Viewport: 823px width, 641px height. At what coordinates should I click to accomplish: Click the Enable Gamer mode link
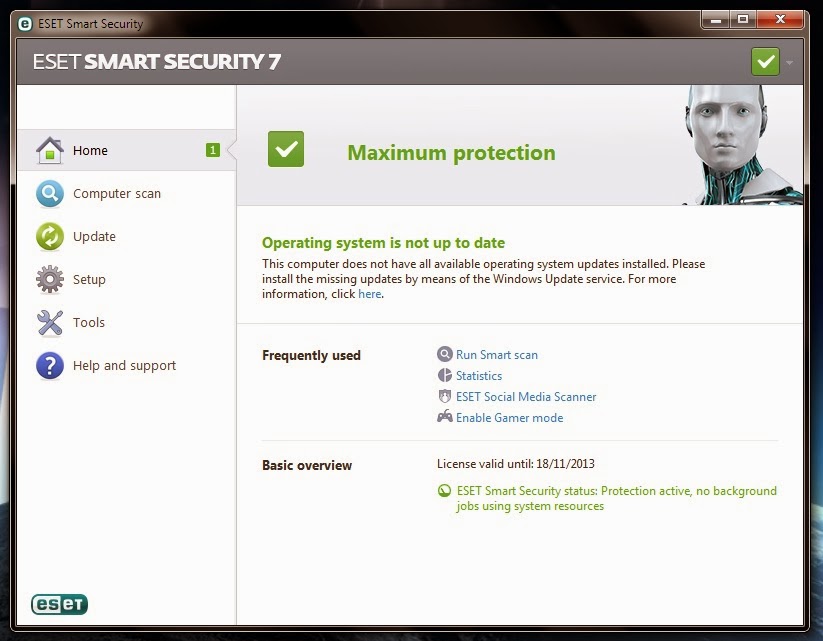pos(509,418)
